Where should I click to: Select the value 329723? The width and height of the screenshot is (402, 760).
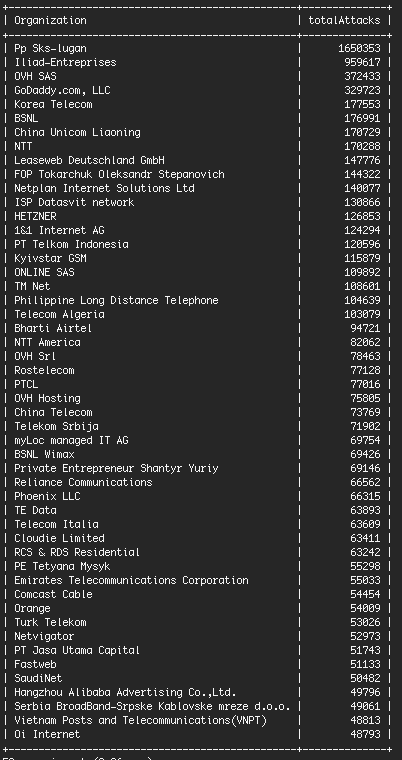(362, 91)
